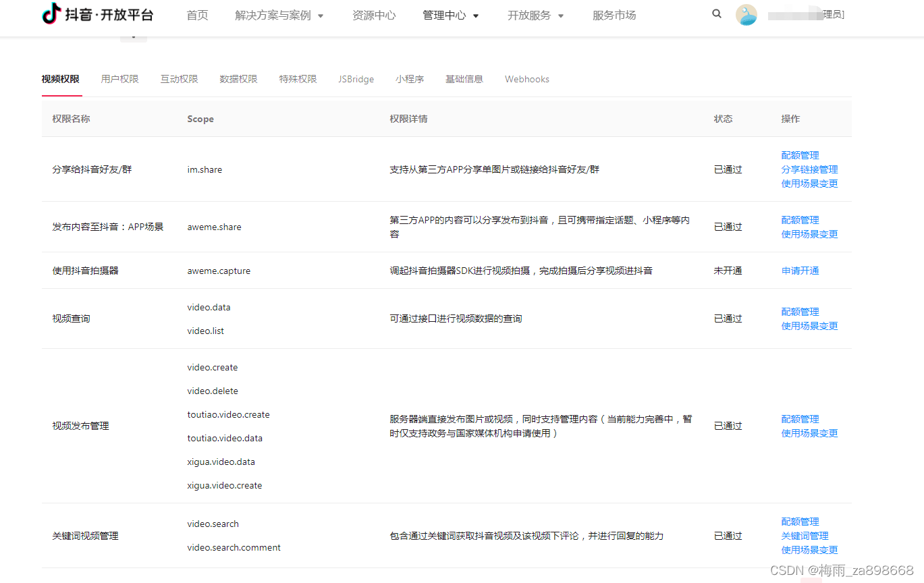Screen dimensions: 924x583
Task: Click 使用场景变更 in 关键词视频管理 row
Action: click(810, 550)
